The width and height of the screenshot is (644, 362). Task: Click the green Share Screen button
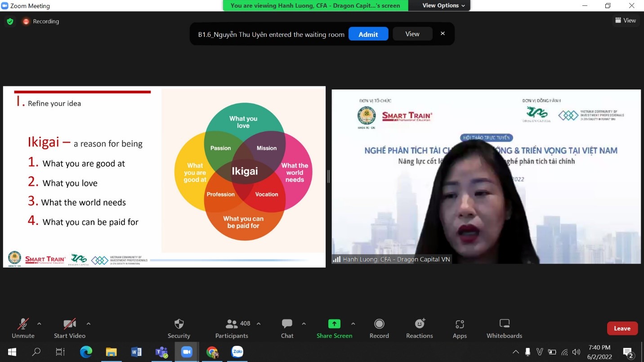334,328
